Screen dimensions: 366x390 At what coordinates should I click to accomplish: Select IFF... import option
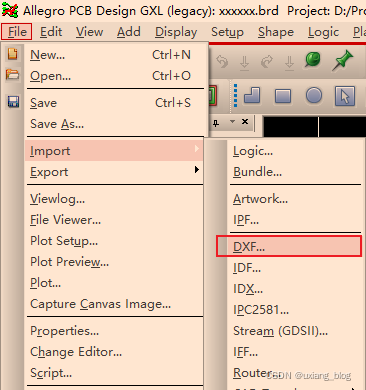295,352
